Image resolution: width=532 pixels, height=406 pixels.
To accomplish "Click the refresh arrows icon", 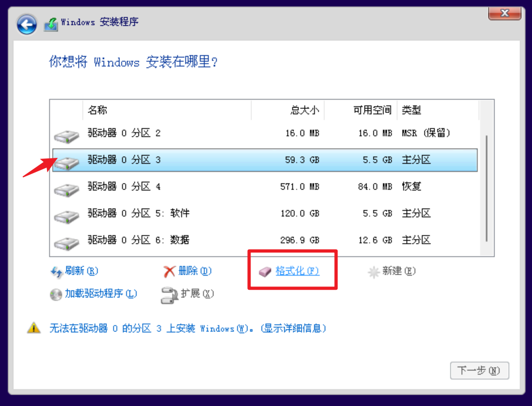I will click(x=56, y=272).
